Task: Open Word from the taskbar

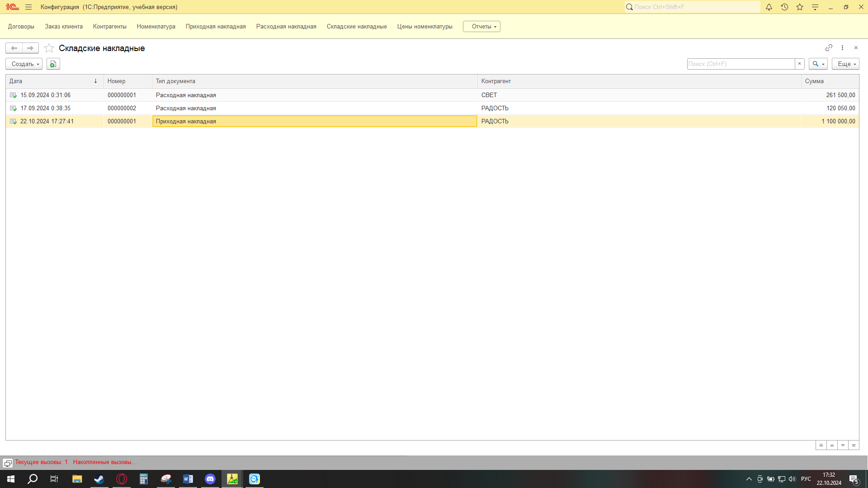Action: (x=188, y=479)
